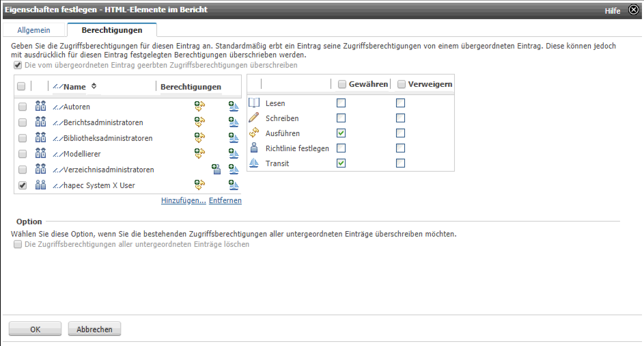Uncheck the Gewähren box for Ausführen
This screenshot has height=346, width=644.
coord(341,133)
